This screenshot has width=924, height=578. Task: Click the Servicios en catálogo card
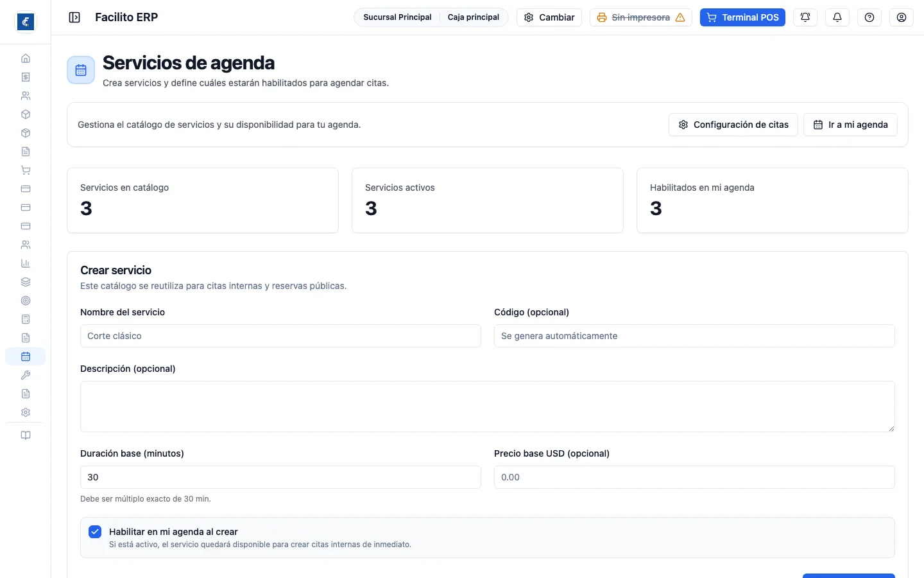coord(203,200)
